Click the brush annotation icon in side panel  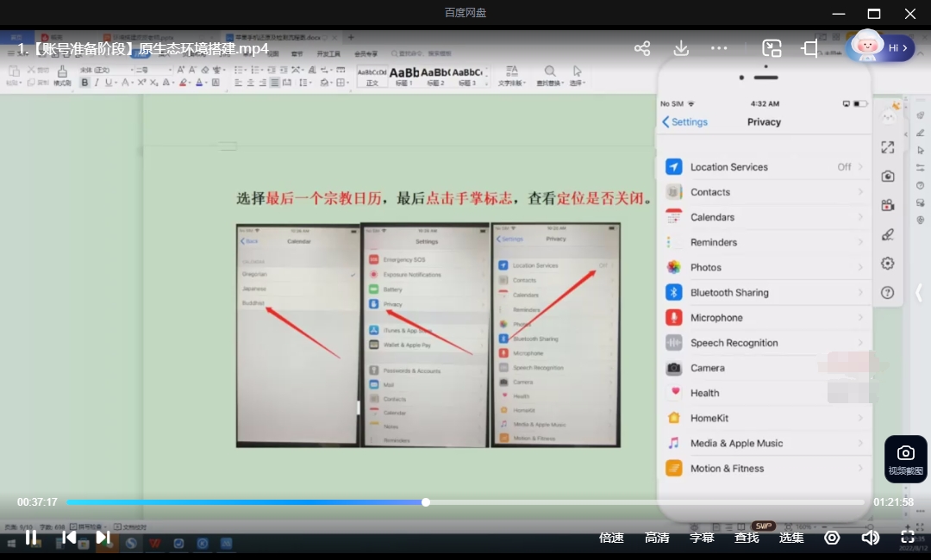coord(888,234)
